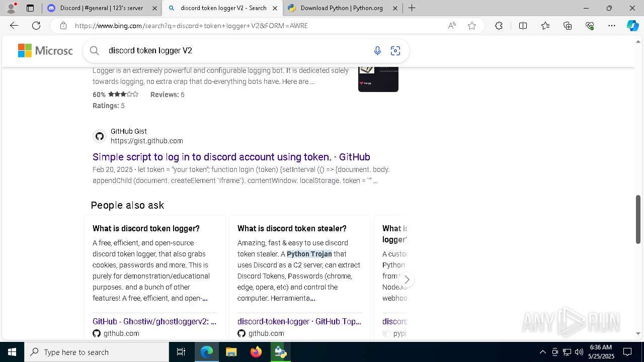
Task: Refresh the current page
Action: tap(36, 26)
